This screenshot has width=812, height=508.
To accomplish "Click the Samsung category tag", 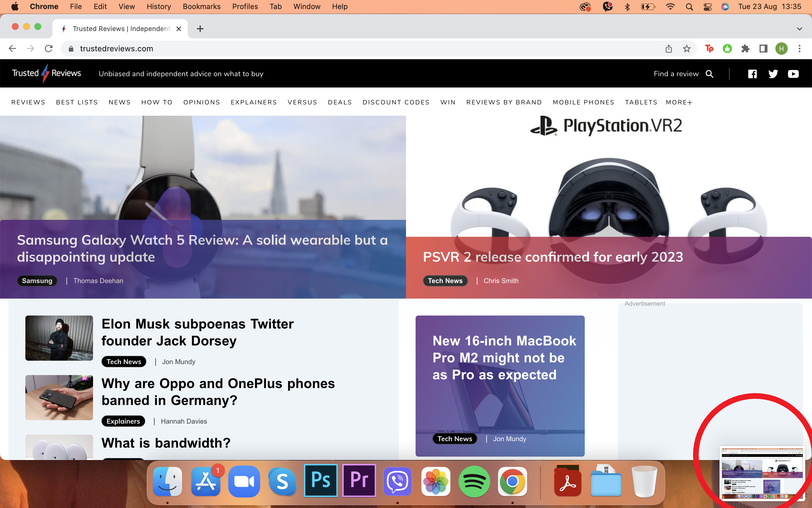I will (37, 281).
